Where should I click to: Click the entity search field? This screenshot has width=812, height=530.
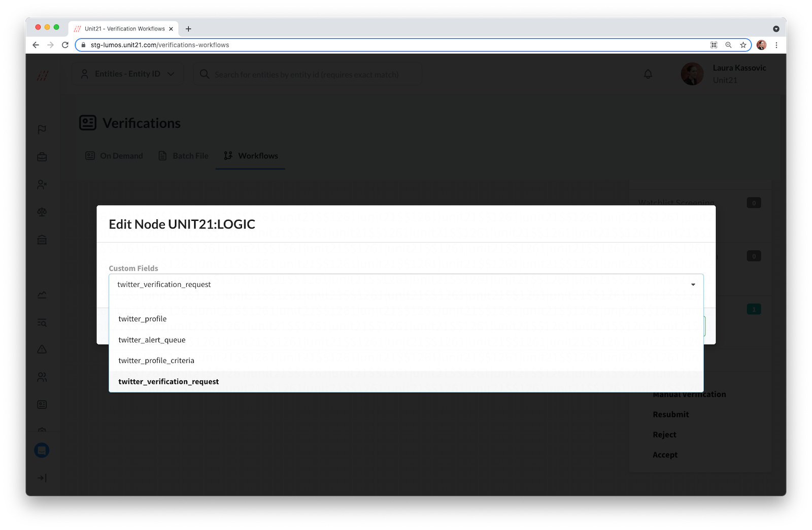(307, 75)
